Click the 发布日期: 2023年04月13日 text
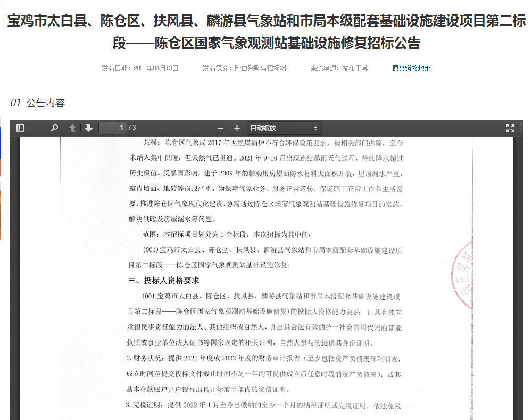This screenshot has width=532, height=420. [140, 68]
